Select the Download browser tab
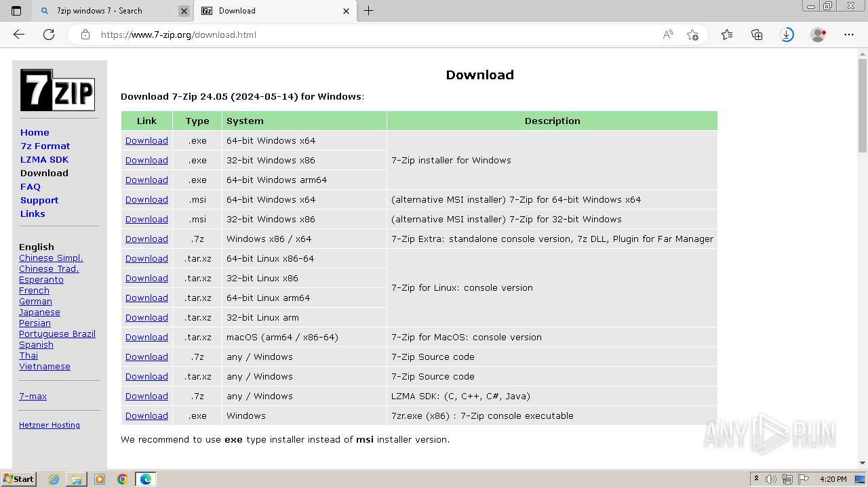The image size is (868, 488). (x=275, y=11)
